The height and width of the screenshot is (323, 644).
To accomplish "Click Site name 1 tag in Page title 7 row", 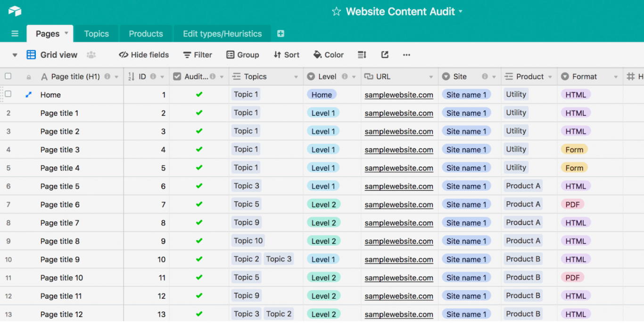I will click(466, 223).
